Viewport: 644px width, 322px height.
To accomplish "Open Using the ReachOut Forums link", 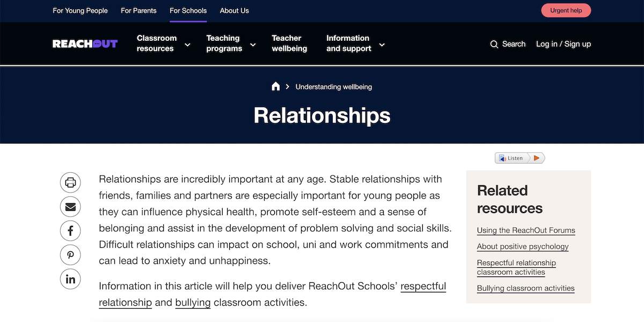I will point(526,230).
